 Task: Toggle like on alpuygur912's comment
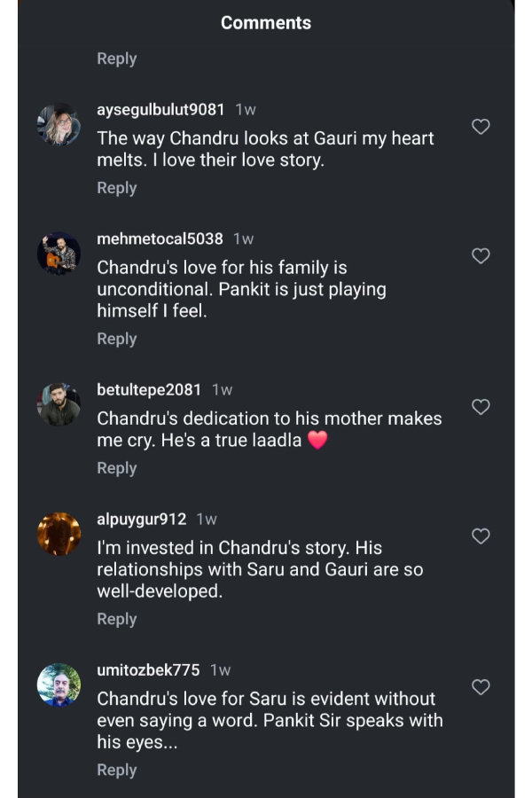[x=481, y=536]
